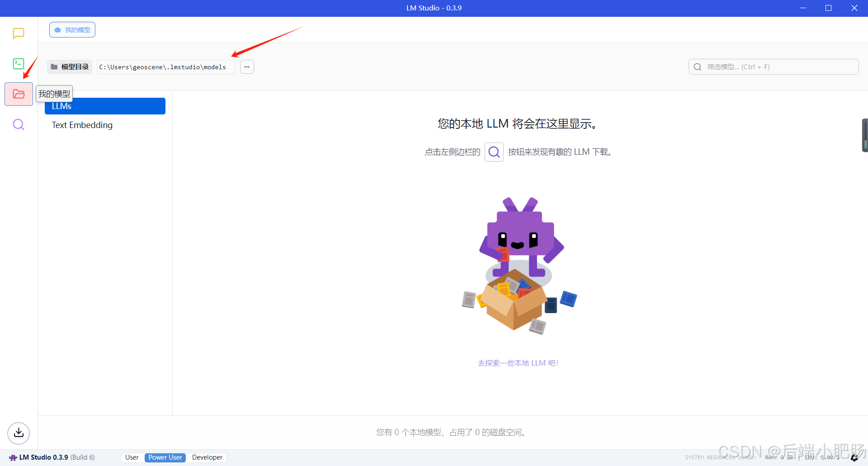
Task: Switch to Power User mode
Action: [x=165, y=457]
